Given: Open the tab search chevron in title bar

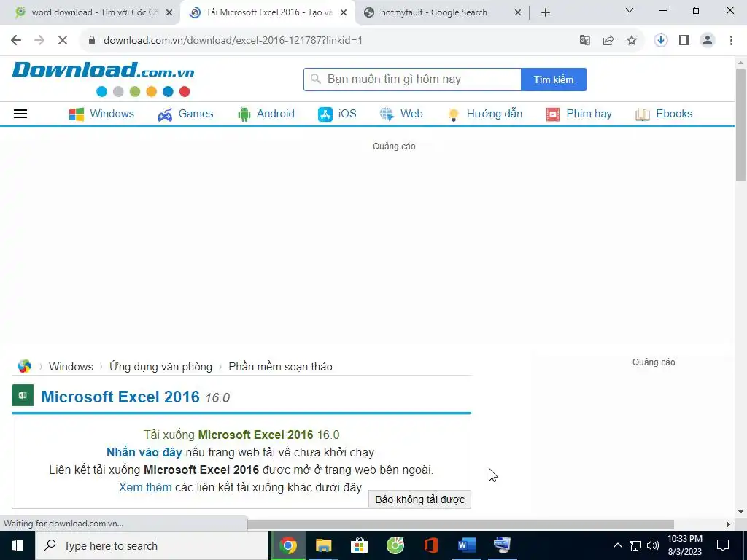Looking at the screenshot, I should pos(630,10).
